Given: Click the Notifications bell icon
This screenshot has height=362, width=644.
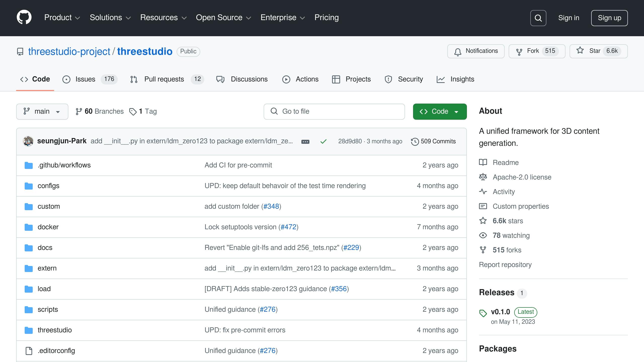Looking at the screenshot, I should [x=458, y=52].
